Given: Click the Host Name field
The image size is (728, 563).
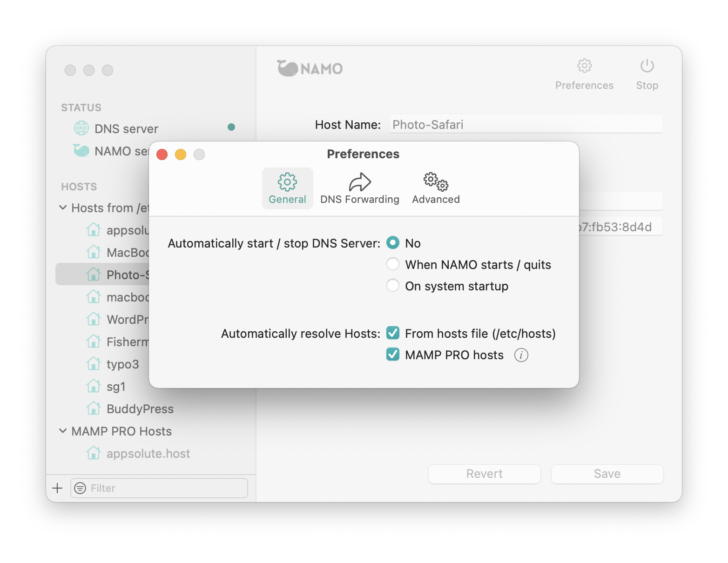Looking at the screenshot, I should [526, 124].
